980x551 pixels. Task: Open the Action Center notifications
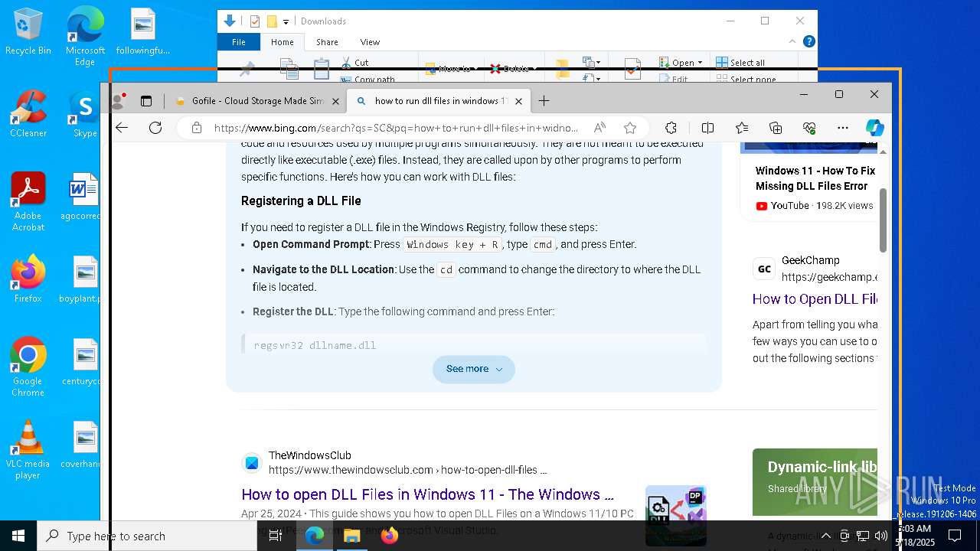[x=955, y=536]
